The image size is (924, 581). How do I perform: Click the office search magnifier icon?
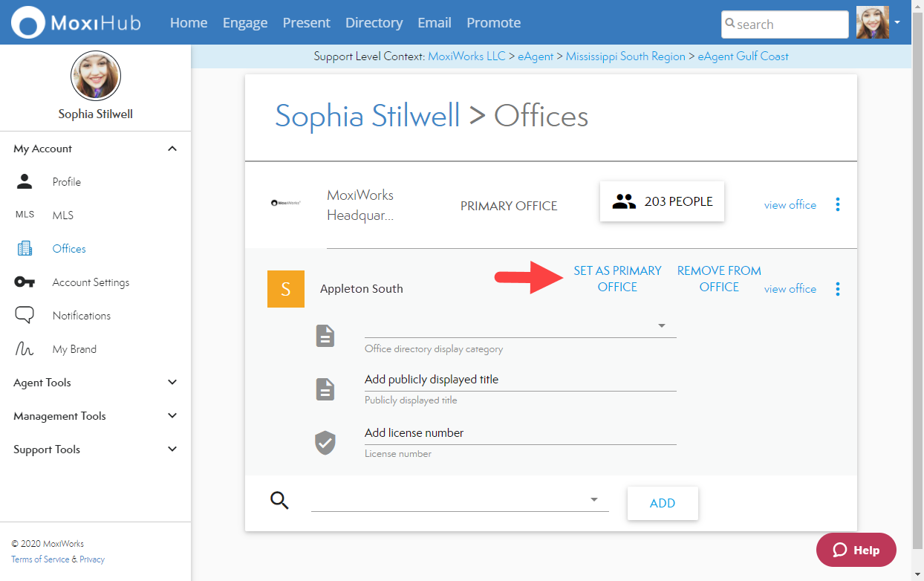279,500
